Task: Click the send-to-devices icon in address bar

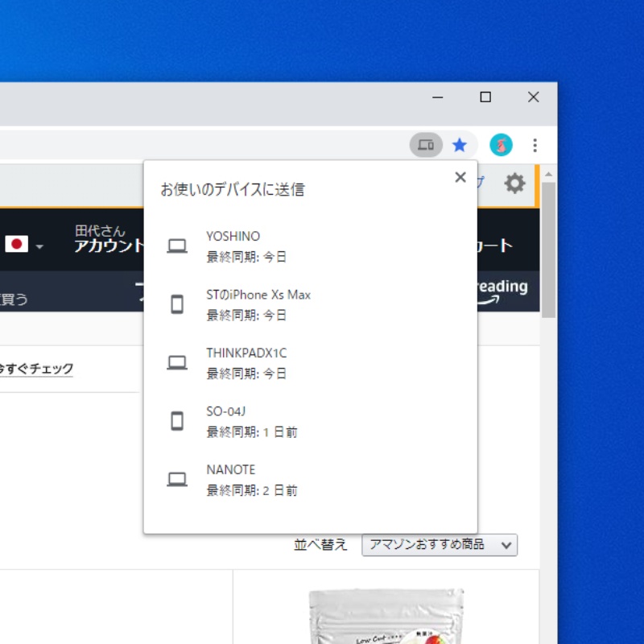Action: (426, 145)
